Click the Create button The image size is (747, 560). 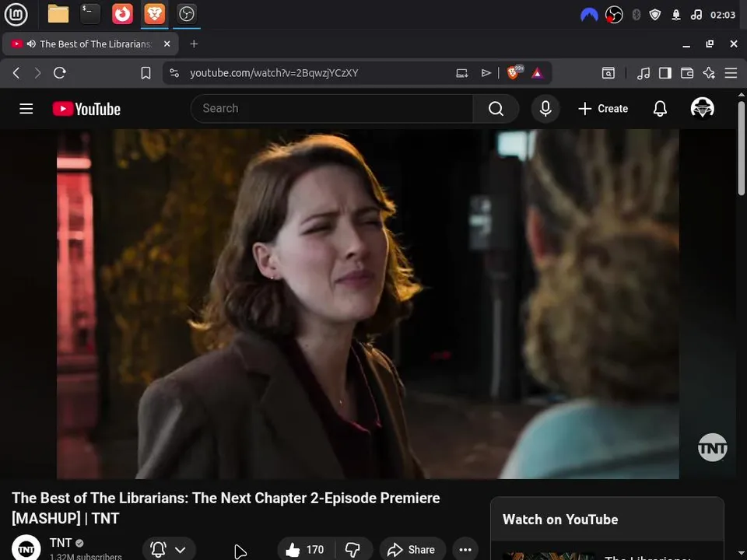pyautogui.click(x=603, y=109)
